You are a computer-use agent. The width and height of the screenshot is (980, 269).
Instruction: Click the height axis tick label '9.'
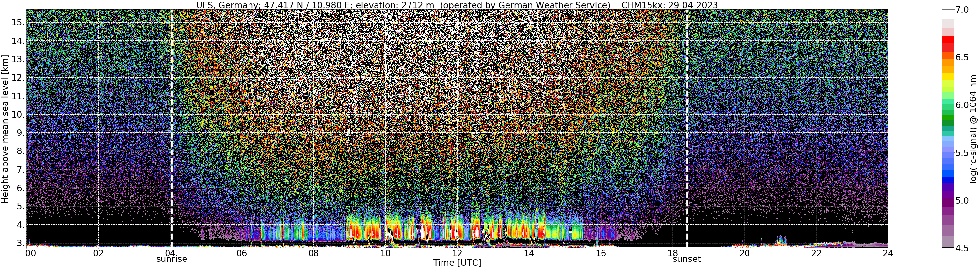click(20, 133)
